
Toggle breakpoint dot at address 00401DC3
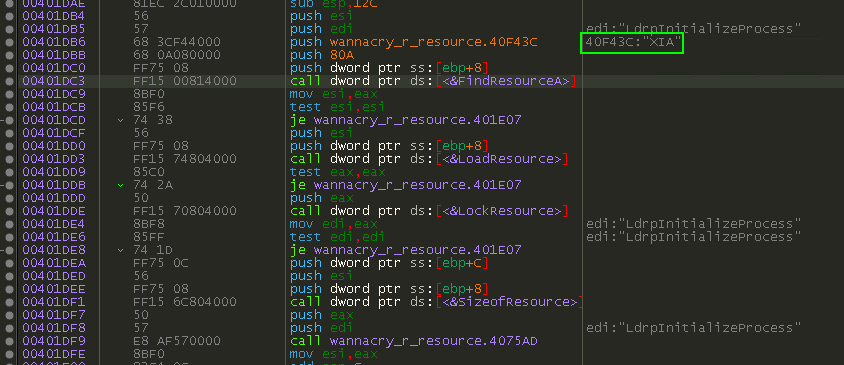pos(9,81)
